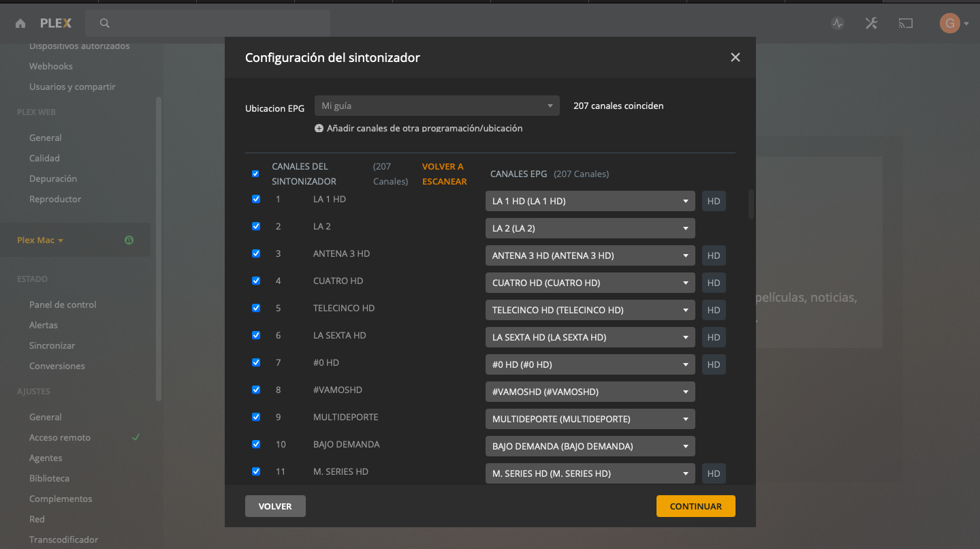Click the green lock secure connection icon
Viewport: 980px width, 549px height.
click(129, 240)
